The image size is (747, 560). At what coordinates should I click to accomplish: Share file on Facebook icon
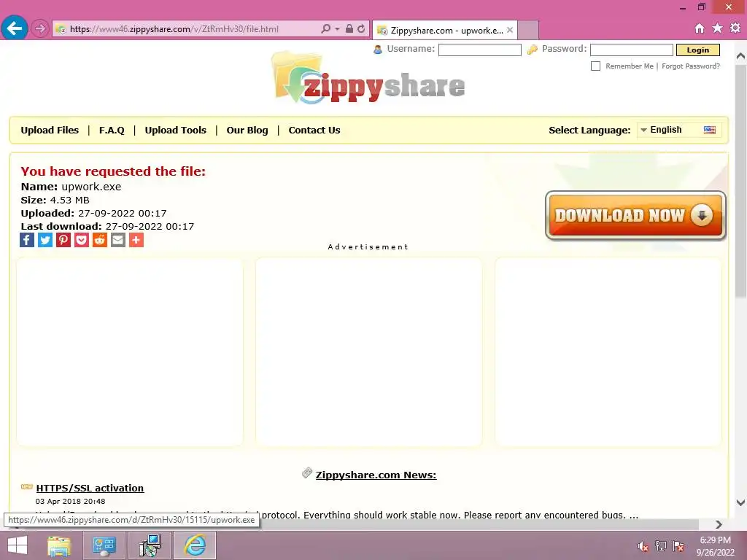pos(27,240)
